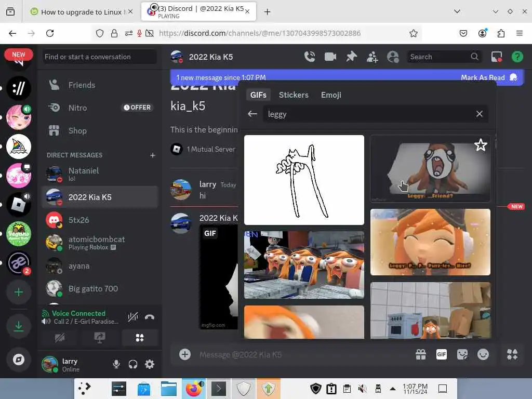
Task: Reload the Discord page
Action: tap(50, 33)
